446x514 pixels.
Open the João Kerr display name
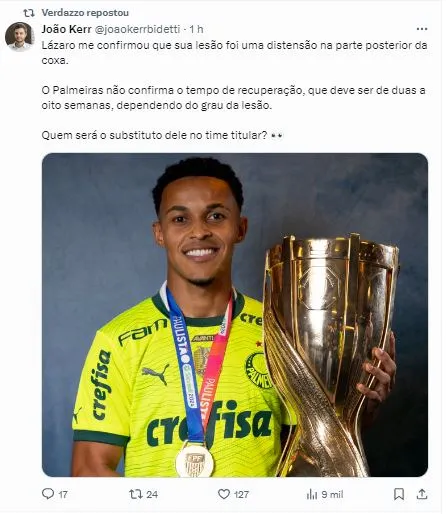[x=66, y=29]
